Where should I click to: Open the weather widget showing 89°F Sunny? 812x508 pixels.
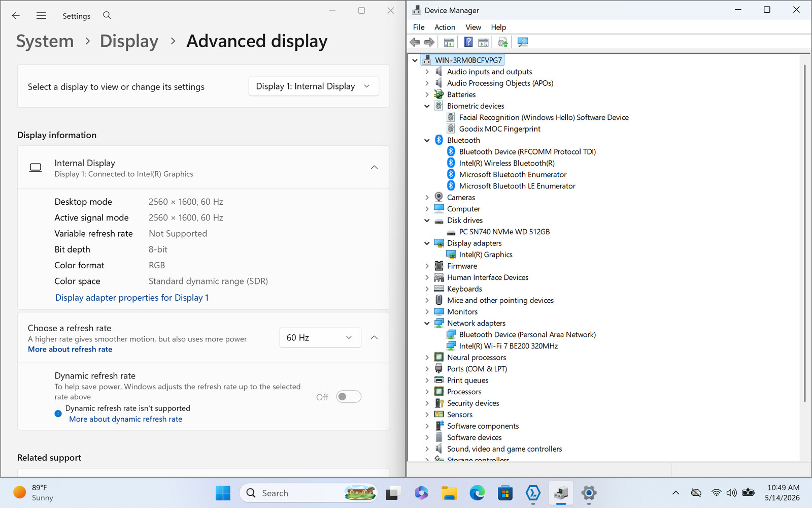point(33,493)
